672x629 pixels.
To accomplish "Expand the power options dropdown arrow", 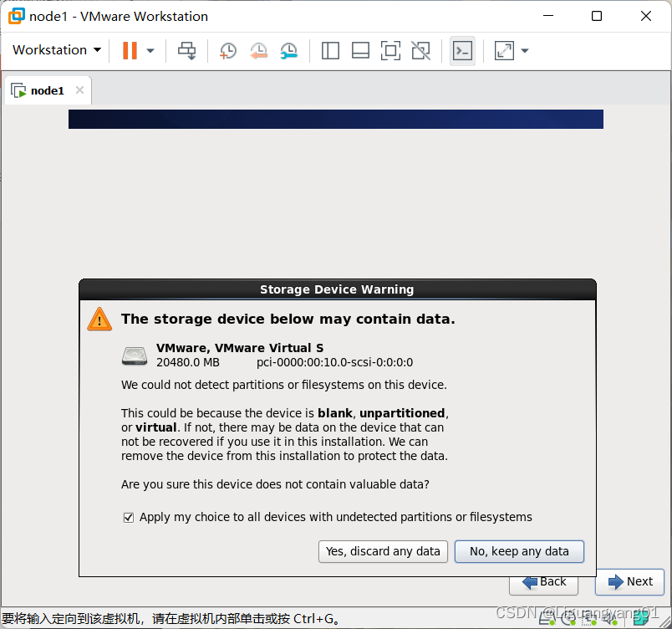I will (x=150, y=50).
